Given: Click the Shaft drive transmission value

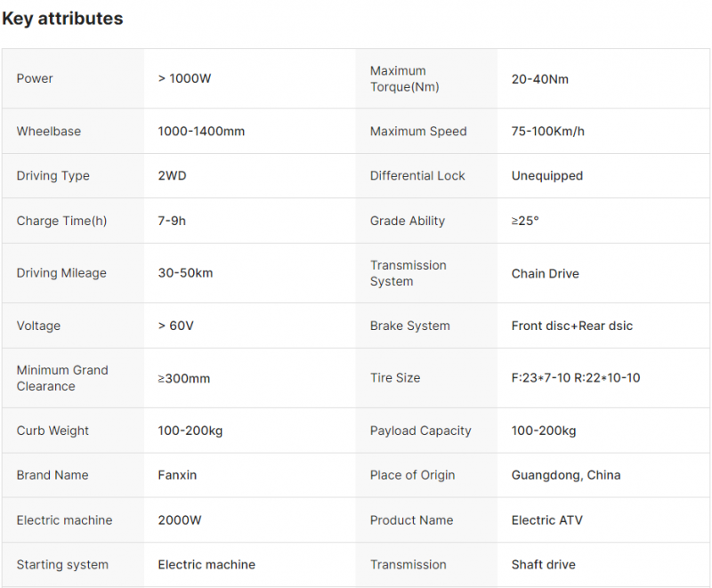Looking at the screenshot, I should [543, 564].
